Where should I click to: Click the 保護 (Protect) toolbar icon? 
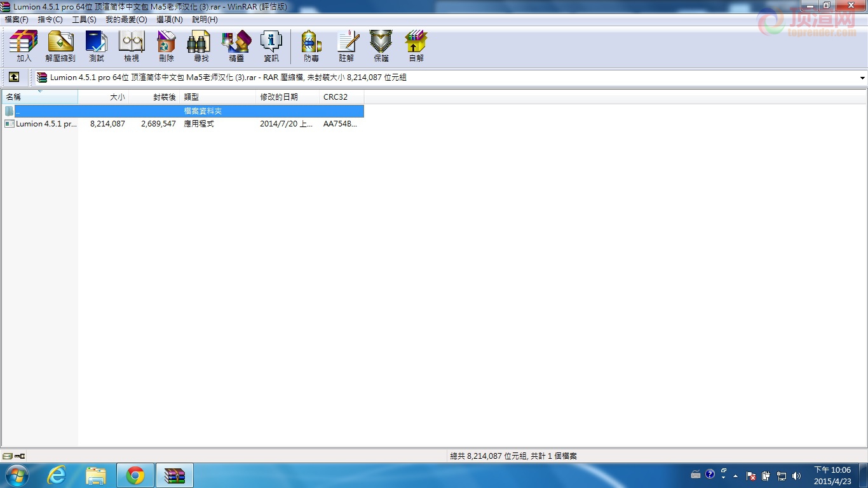[x=381, y=46]
